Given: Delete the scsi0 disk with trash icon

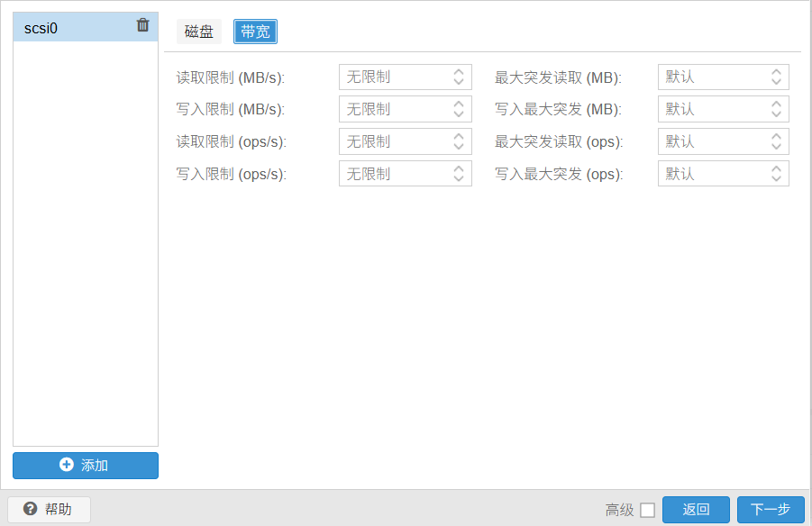Looking at the screenshot, I should (142, 26).
